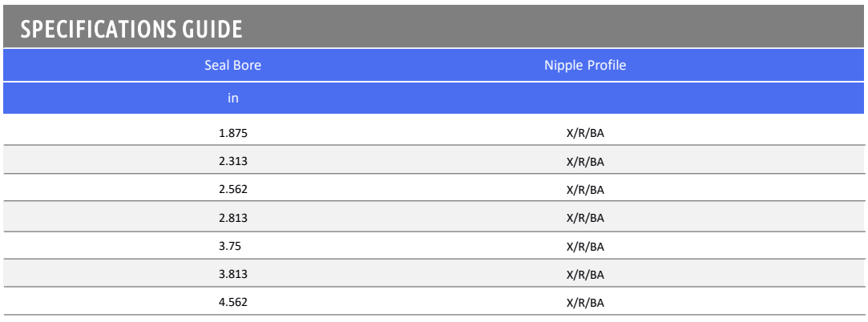Click the blank unit cell under Nipple Profile

pos(585,99)
